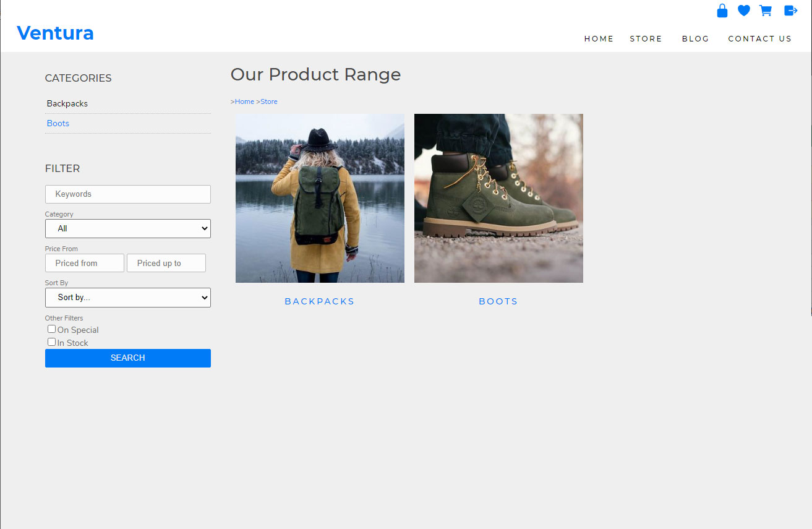Screen dimensions: 812x529
Task: Enable the In Stock checkbox
Action: (x=51, y=342)
